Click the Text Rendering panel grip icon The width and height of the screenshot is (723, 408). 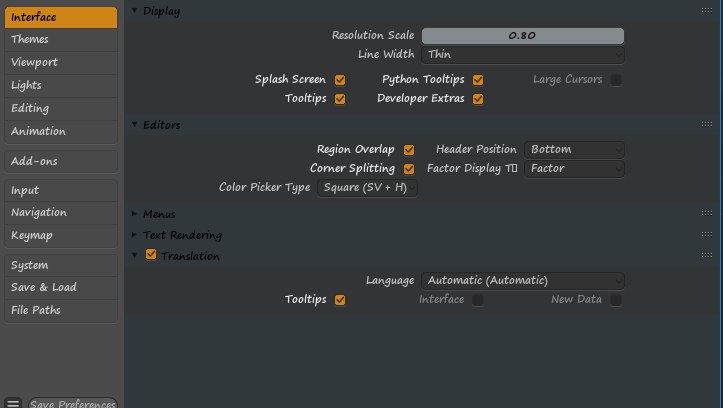706,235
